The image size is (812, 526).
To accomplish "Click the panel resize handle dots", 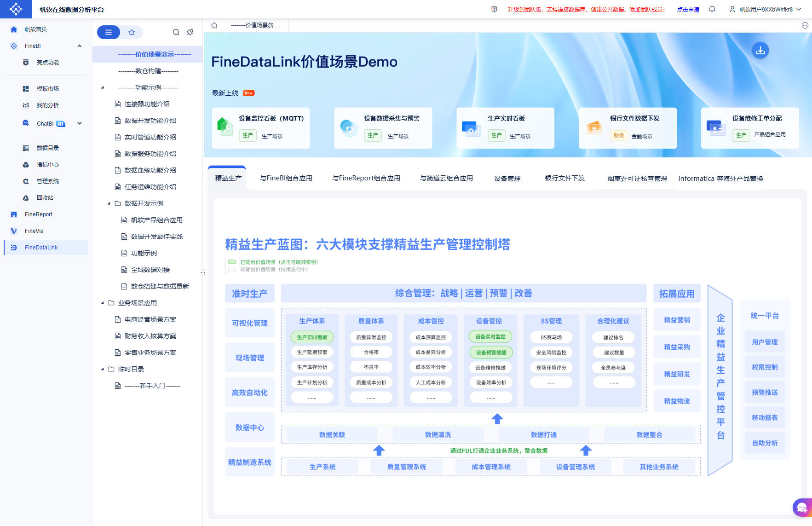I will [203, 272].
